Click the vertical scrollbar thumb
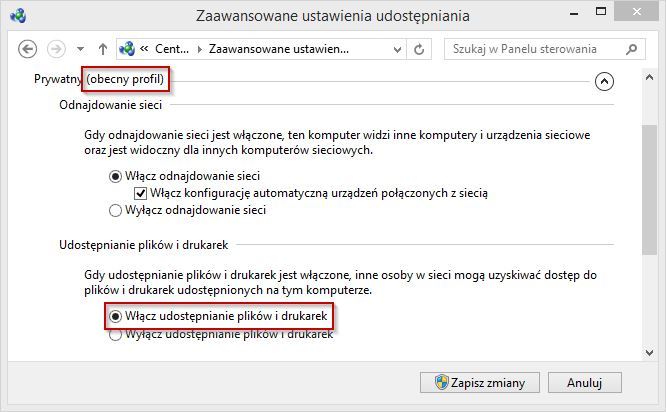The image size is (666, 412). click(649, 190)
